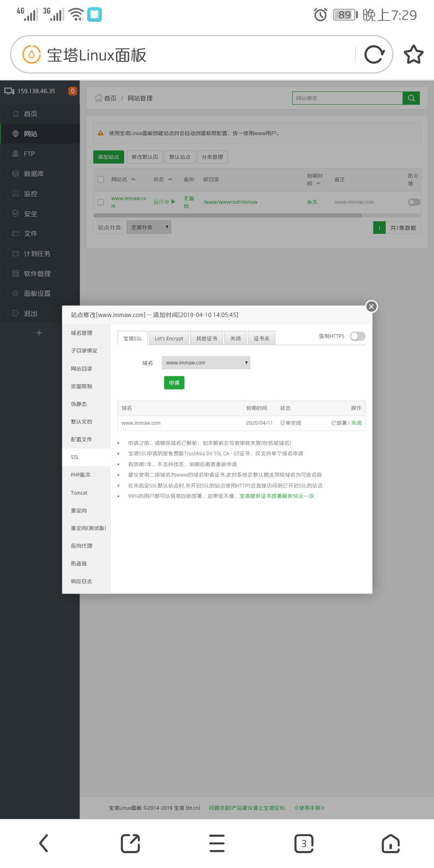434x868 pixels.
Task: Go to browser home icon
Action: 391,843
